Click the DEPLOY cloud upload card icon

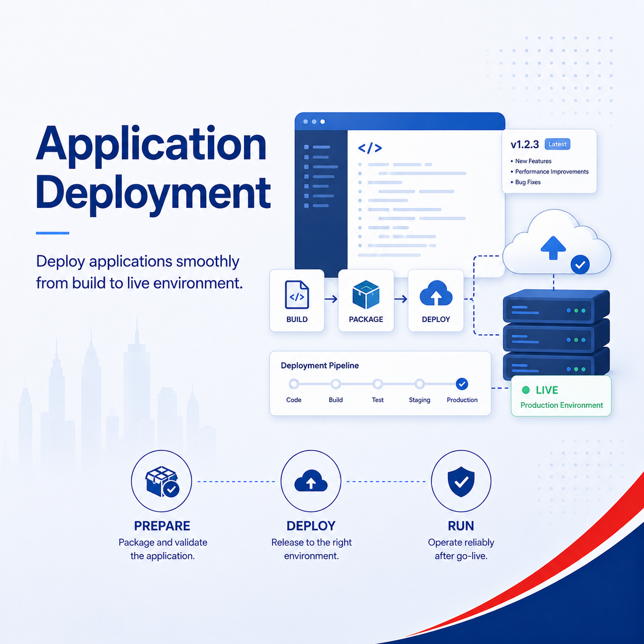pos(436,294)
